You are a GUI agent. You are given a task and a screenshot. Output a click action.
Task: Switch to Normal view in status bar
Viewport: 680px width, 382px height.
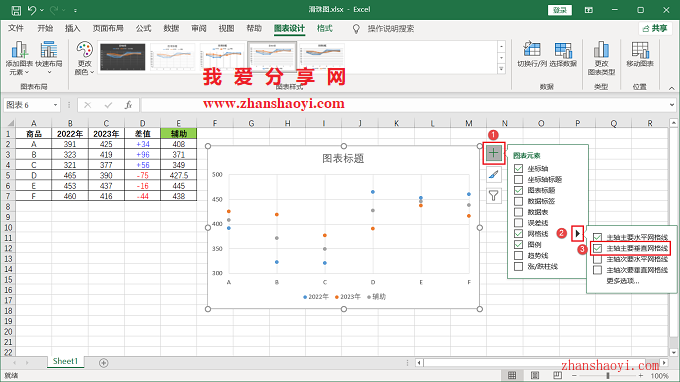512,375
